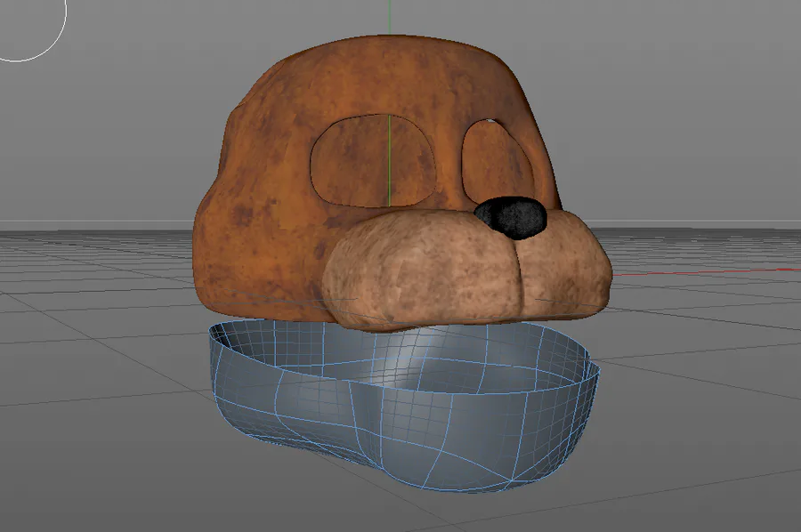Screen dimensions: 801x532
Task: Select the blue wireframe lower jaw mesh
Action: (404, 406)
